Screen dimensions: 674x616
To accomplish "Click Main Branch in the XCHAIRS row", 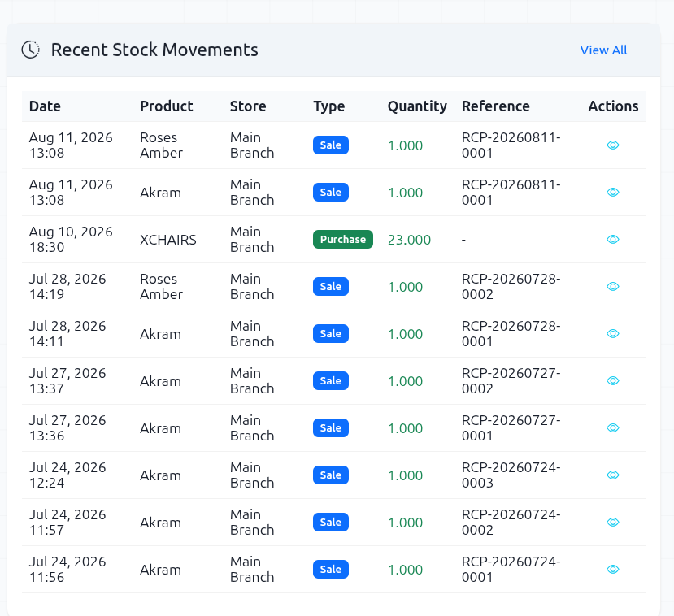I will tap(252, 239).
